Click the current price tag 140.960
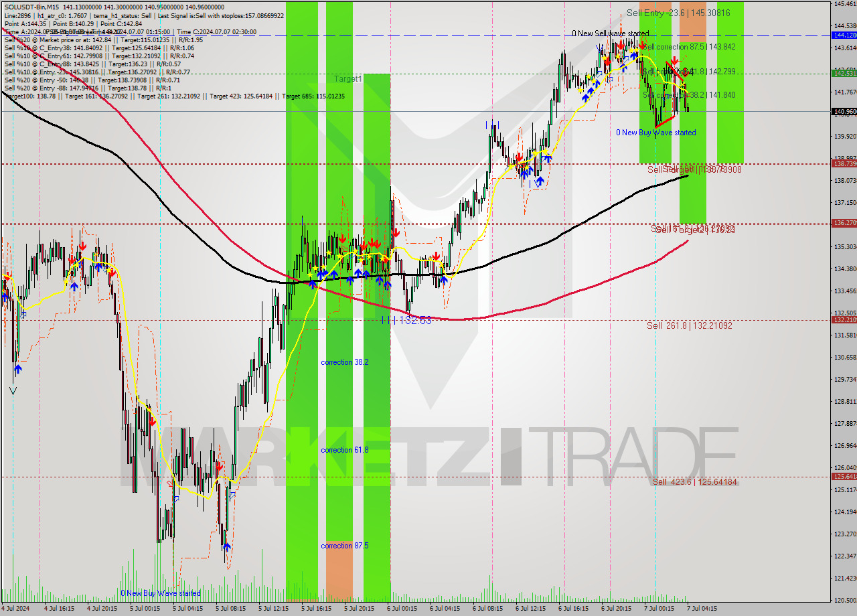This screenshot has height=616, width=857. click(x=844, y=112)
